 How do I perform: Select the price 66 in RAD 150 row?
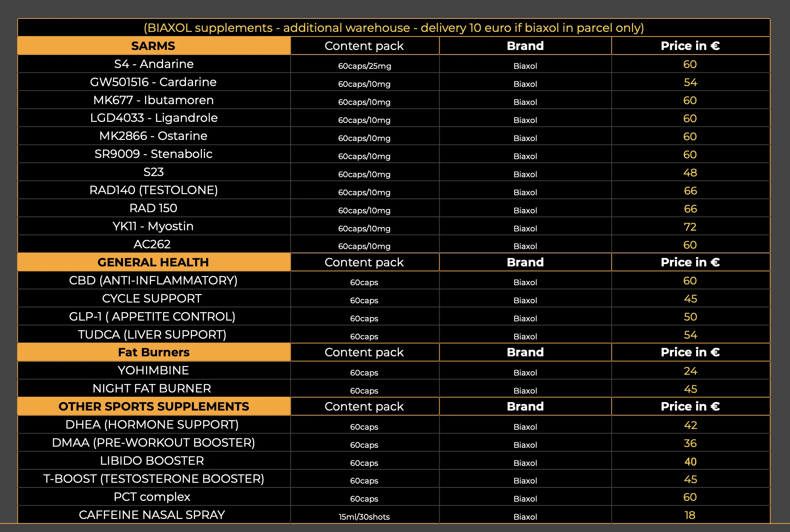[690, 209]
